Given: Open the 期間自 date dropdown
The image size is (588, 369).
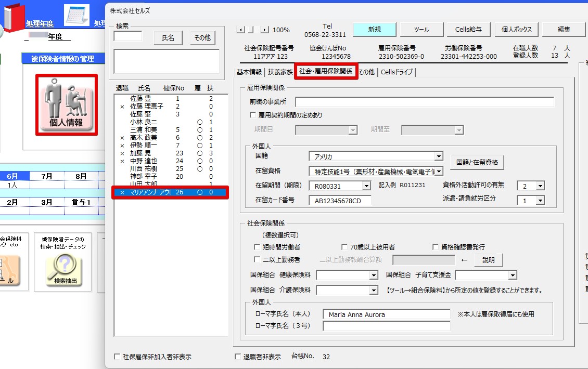Looking at the screenshot, I should coord(352,130).
